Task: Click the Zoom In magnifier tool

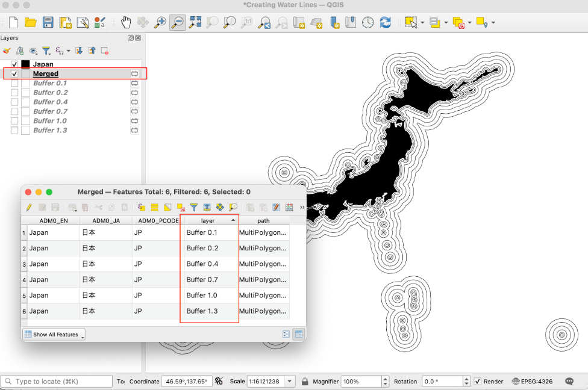Action: click(160, 23)
